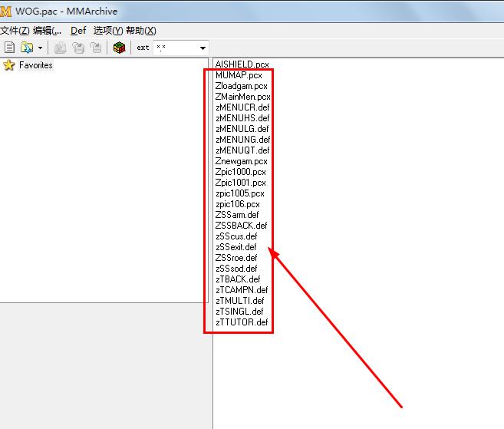The height and width of the screenshot is (429, 504).
Task: Click the first greyed Add files icon
Action: (x=60, y=48)
